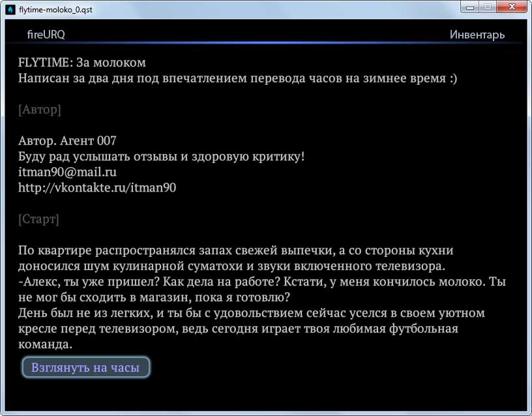Image resolution: width=532 pixels, height=416 pixels.
Task: Click the vkontakte.ru/itman90 URL text
Action: pos(98,188)
